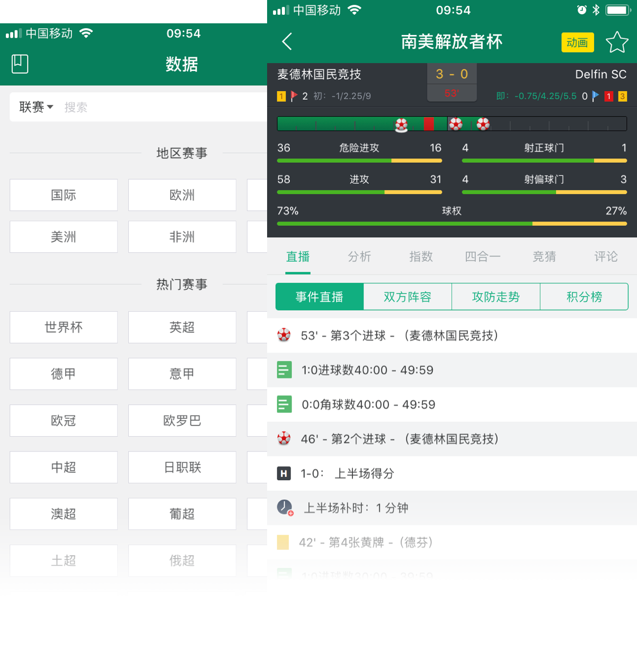Switch to the 竞猜 tab

click(544, 257)
